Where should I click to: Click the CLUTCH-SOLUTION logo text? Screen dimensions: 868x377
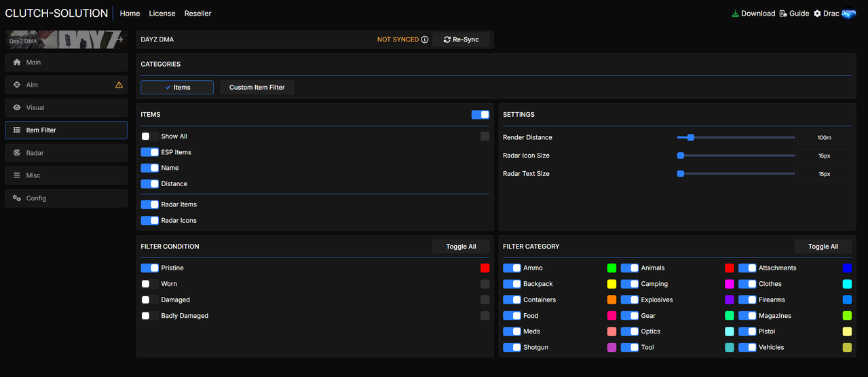pyautogui.click(x=56, y=13)
